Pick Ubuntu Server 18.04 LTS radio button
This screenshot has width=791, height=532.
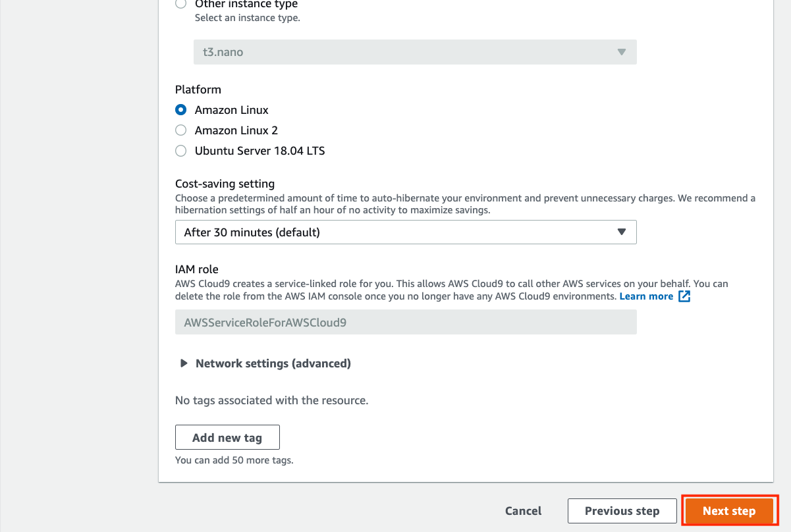[x=180, y=151]
